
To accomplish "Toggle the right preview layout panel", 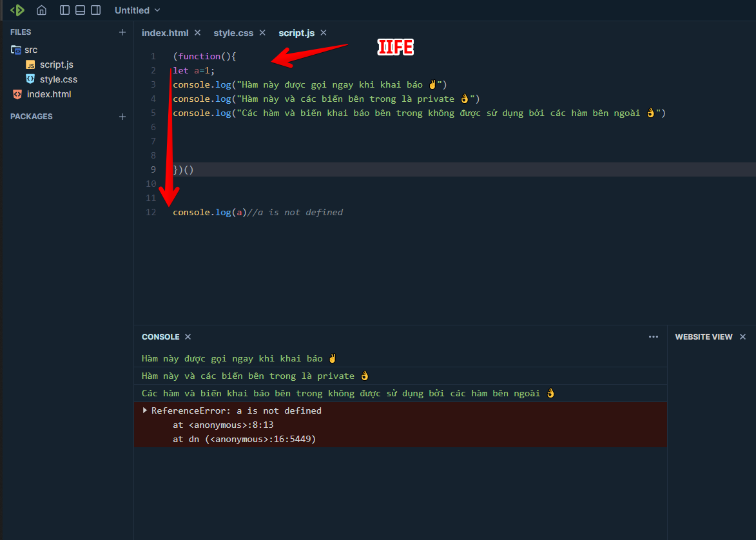I will point(95,10).
